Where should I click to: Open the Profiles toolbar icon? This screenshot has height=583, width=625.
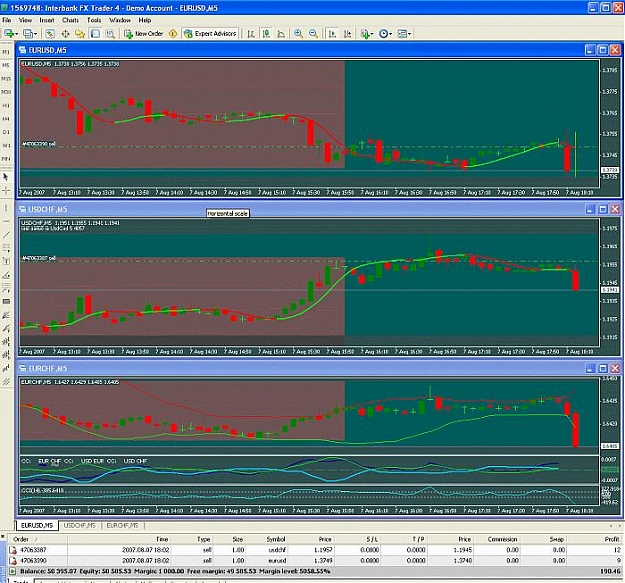point(28,34)
